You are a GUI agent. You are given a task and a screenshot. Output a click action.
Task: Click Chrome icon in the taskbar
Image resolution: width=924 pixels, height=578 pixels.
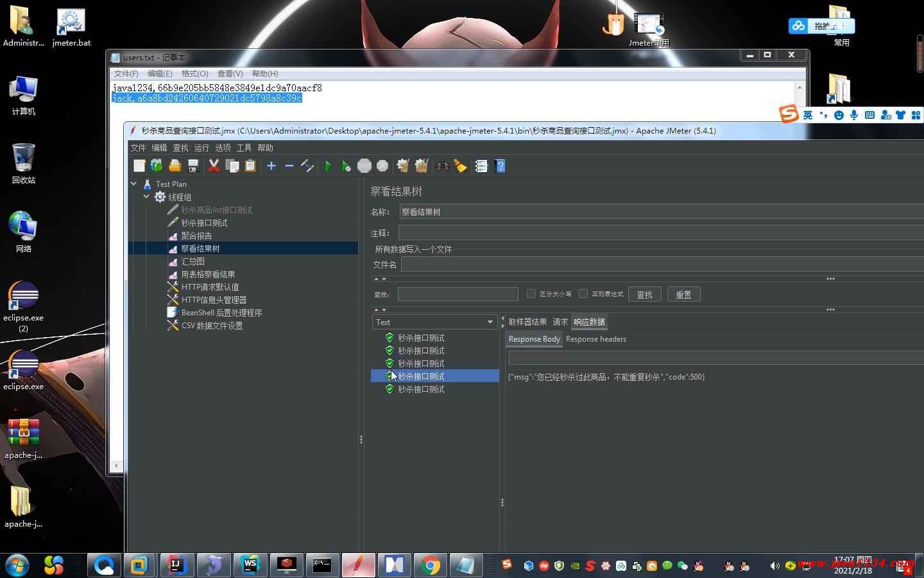point(431,565)
